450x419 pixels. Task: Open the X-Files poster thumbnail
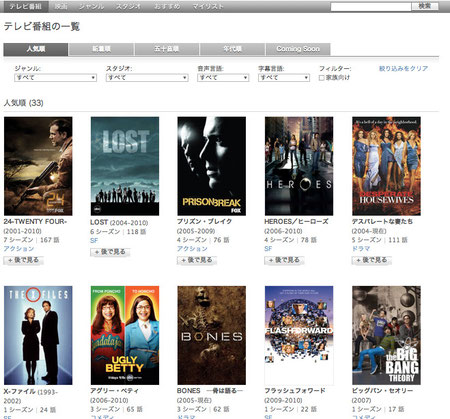[x=38, y=335]
